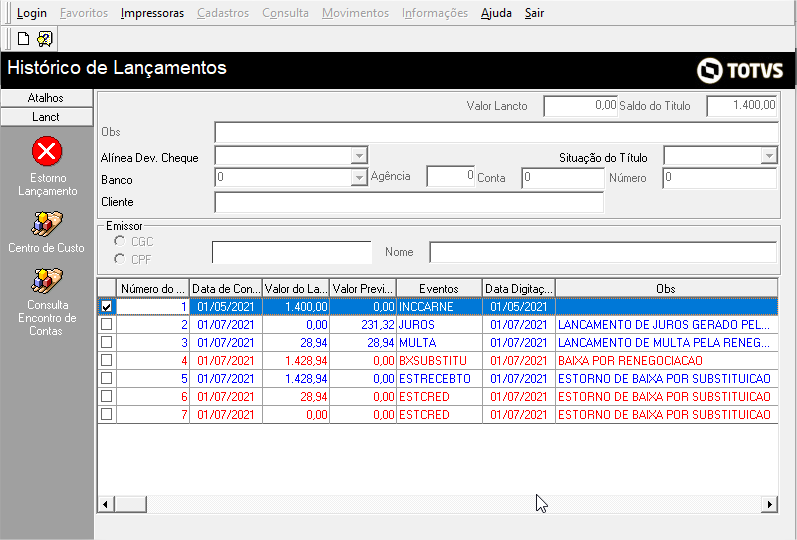Click the Atalhos button
This screenshot has height=540, width=797.
(46, 98)
